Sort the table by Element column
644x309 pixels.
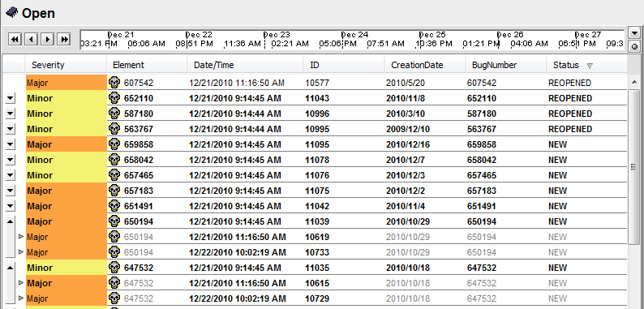(147, 65)
